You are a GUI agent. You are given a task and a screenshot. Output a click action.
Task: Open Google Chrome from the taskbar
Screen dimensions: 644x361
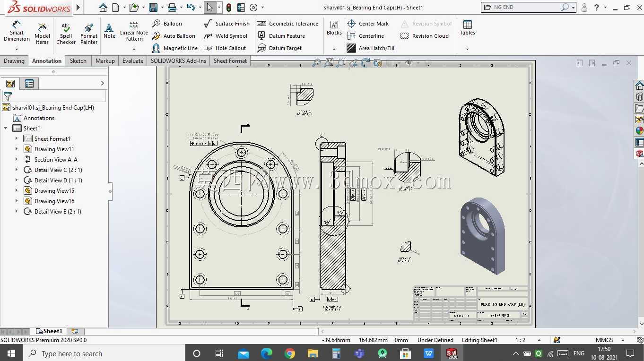coord(290,353)
